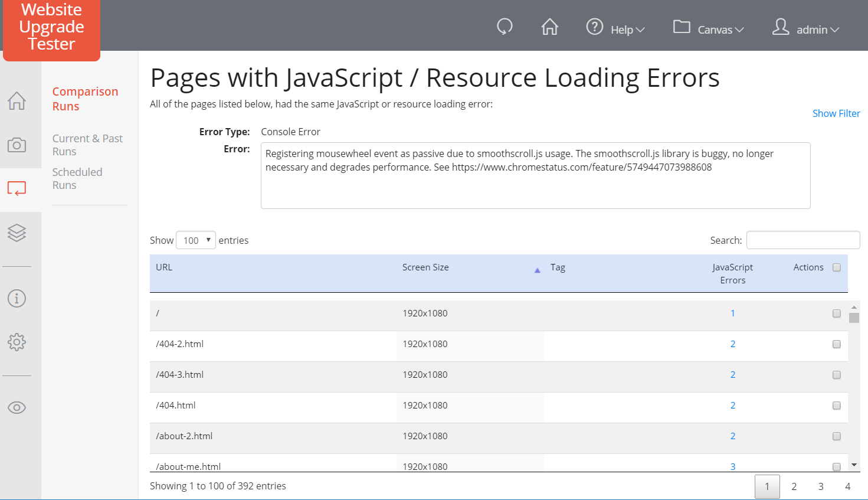The height and width of the screenshot is (500, 868).
Task: Click the Canvas folder icon
Action: [x=682, y=27]
